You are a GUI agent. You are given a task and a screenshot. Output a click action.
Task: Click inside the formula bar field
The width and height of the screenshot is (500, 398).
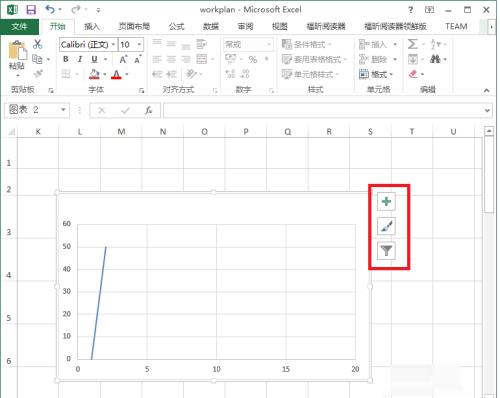click(324, 110)
